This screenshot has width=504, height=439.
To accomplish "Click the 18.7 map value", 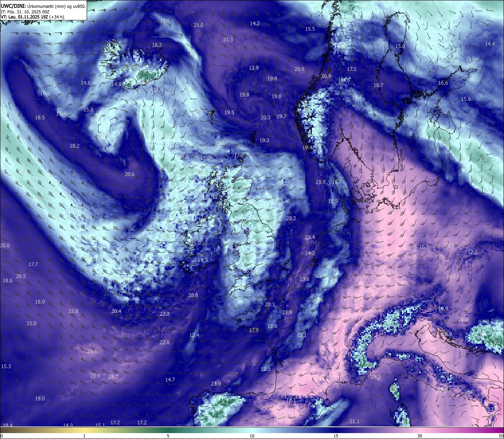I will click(378, 85).
